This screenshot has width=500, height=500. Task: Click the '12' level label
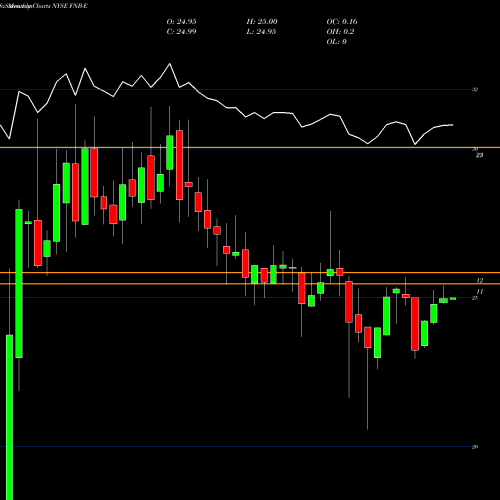pos(480,281)
